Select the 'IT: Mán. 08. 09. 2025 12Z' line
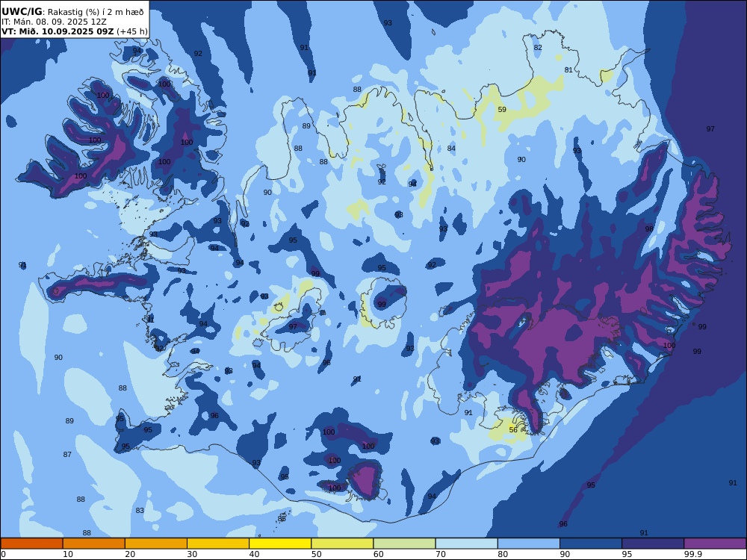Screen dimensions: 747x560 coord(54,22)
